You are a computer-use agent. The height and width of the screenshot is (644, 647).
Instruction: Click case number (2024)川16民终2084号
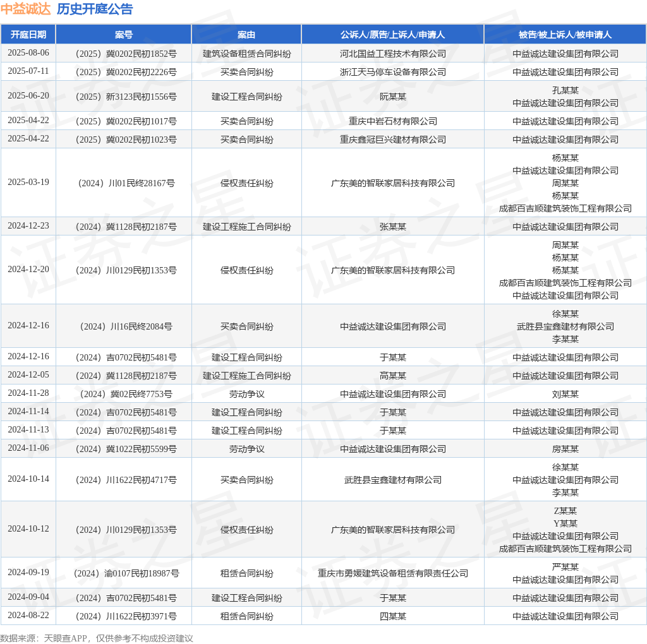(x=126, y=326)
